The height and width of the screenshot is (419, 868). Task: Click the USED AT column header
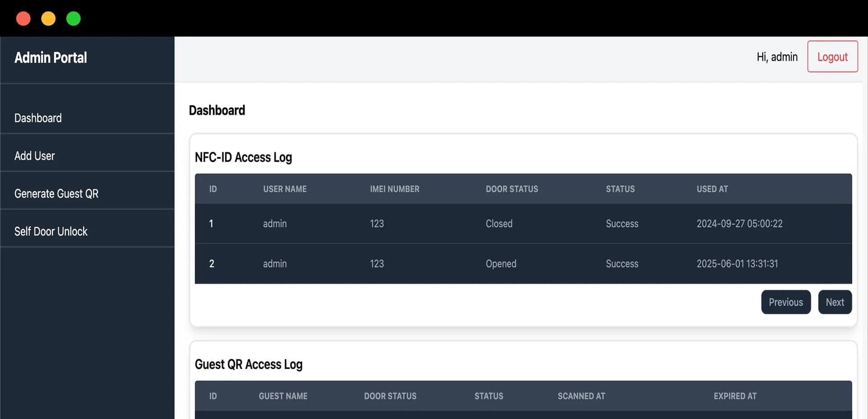pyautogui.click(x=712, y=189)
